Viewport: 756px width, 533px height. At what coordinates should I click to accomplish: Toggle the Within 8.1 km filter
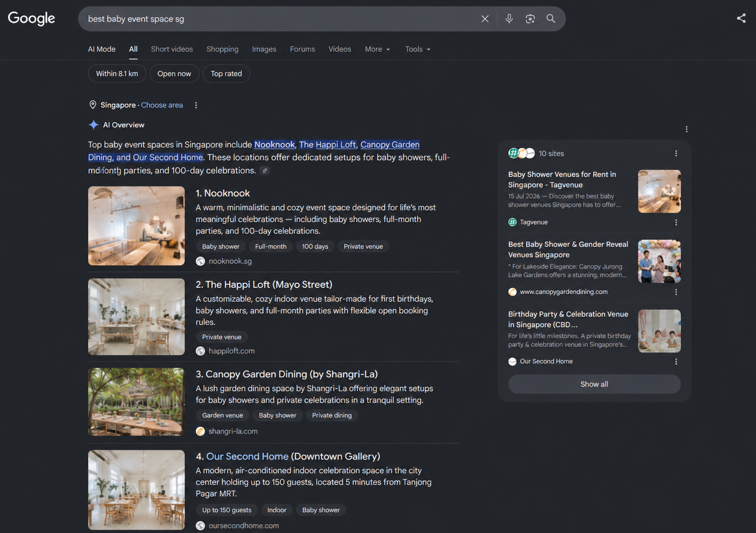(x=117, y=73)
